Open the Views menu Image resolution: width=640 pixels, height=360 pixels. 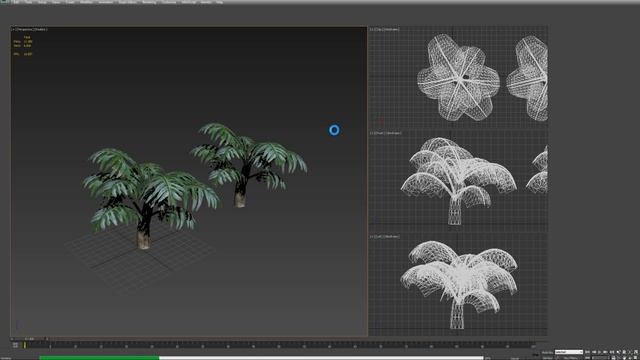tap(56, 2)
